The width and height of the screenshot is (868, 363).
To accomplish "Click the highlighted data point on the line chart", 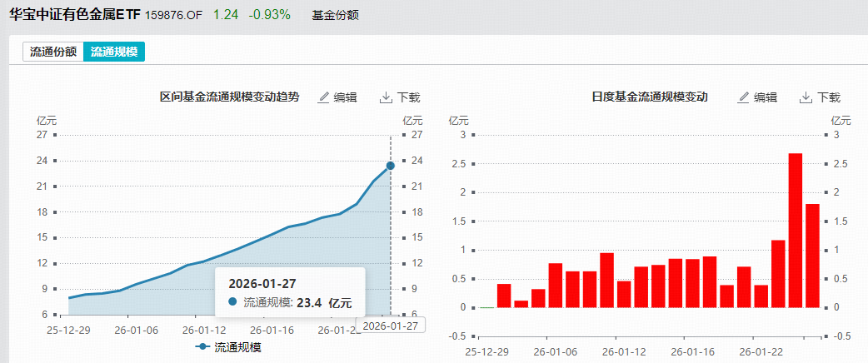I will 390,166.
